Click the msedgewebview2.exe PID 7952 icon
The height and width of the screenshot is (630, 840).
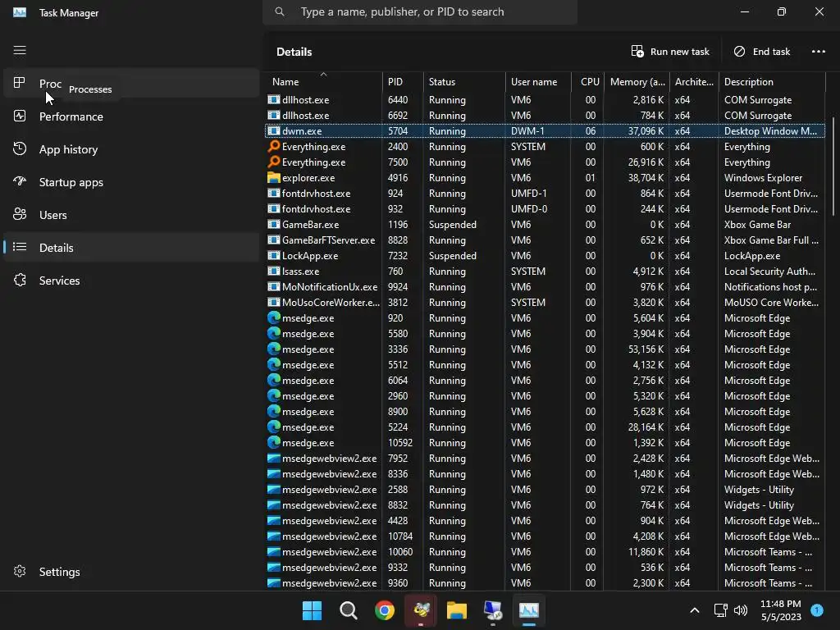274,458
